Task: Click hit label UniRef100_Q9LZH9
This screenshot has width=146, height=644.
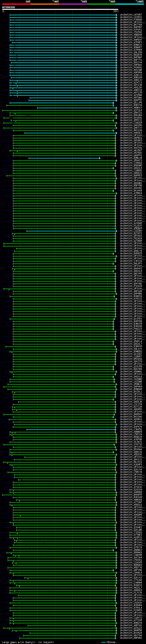Action: coord(131,53)
